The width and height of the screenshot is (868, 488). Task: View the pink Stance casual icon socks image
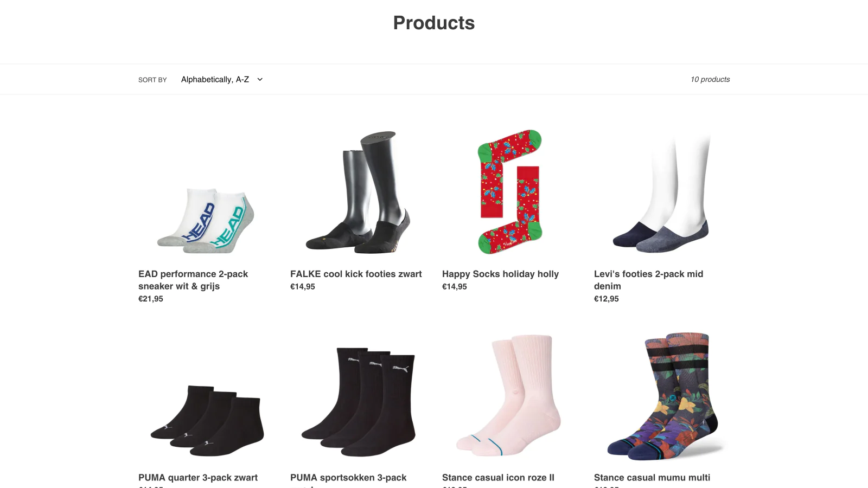point(510,395)
